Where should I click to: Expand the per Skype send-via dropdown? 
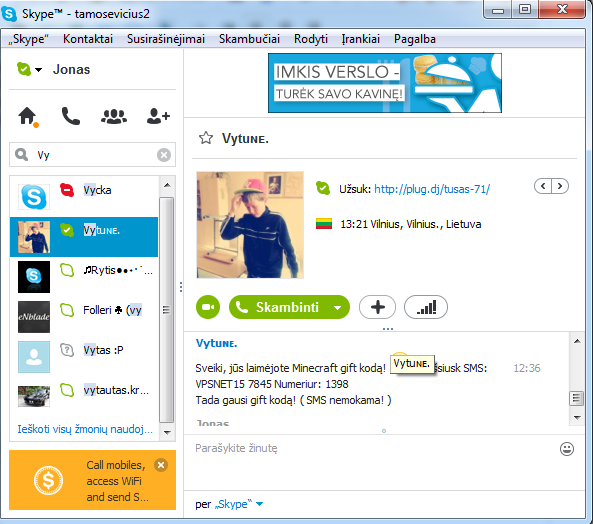(259, 504)
